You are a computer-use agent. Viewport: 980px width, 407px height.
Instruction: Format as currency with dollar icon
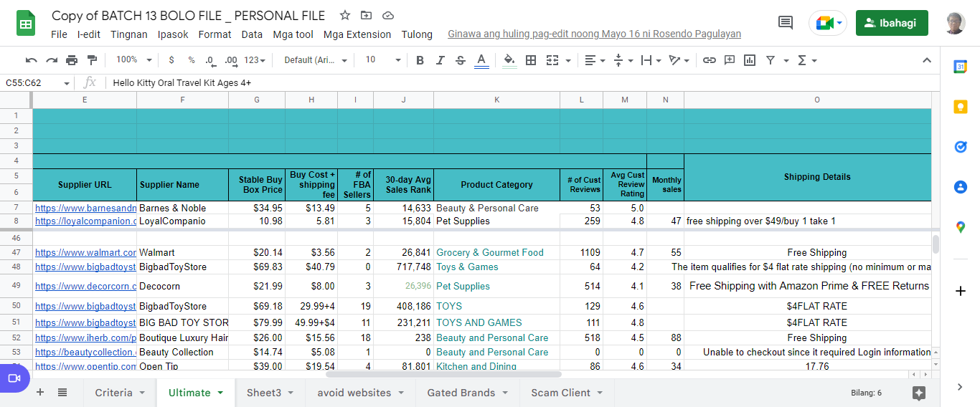pos(171,60)
